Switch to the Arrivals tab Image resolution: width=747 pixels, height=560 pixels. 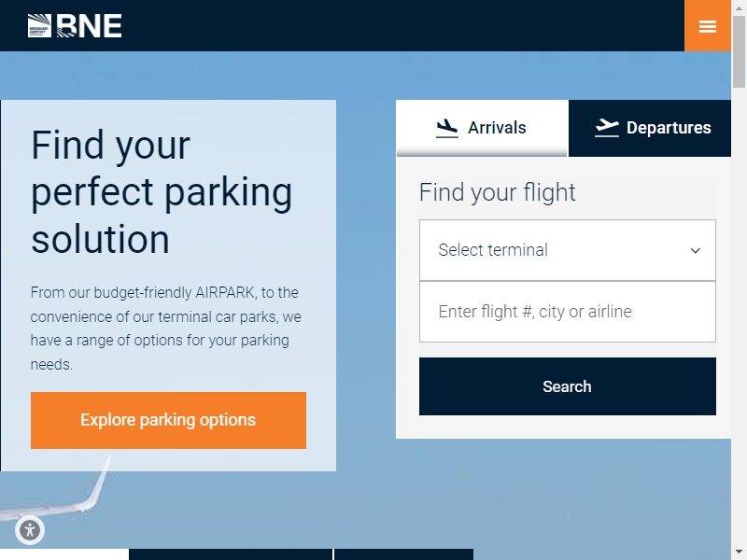[482, 128]
